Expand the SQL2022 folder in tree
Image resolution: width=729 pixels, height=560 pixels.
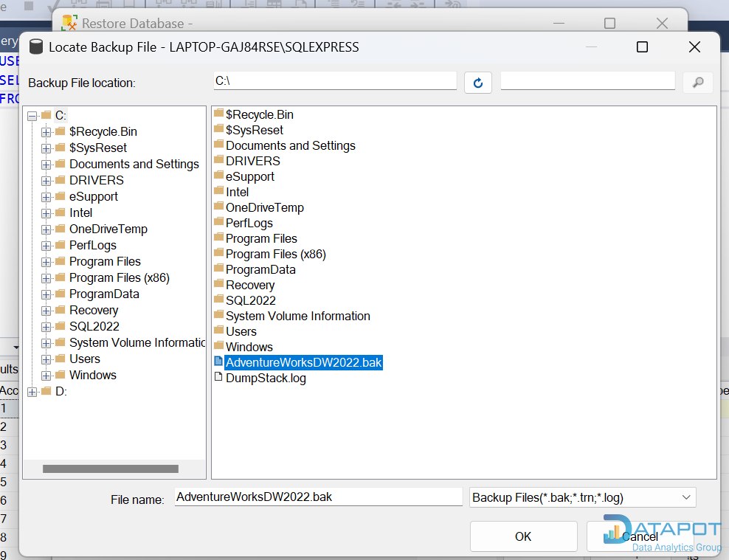(x=46, y=327)
